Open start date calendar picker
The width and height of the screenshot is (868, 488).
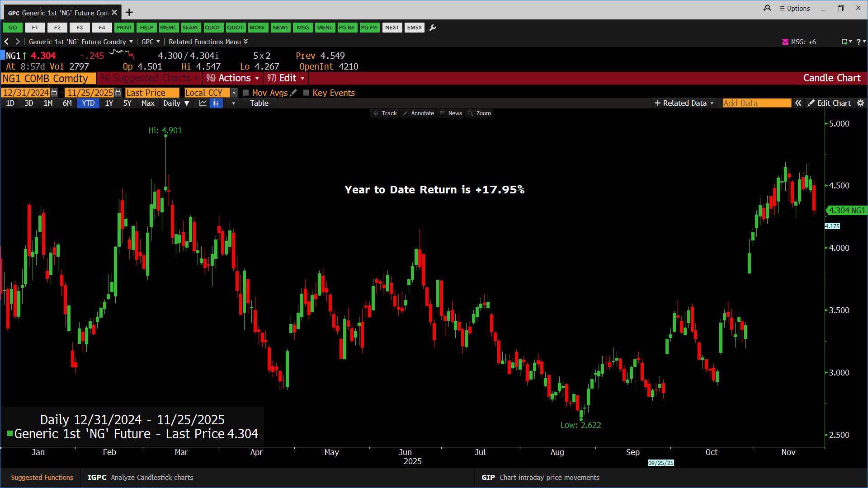pyautogui.click(x=54, y=93)
